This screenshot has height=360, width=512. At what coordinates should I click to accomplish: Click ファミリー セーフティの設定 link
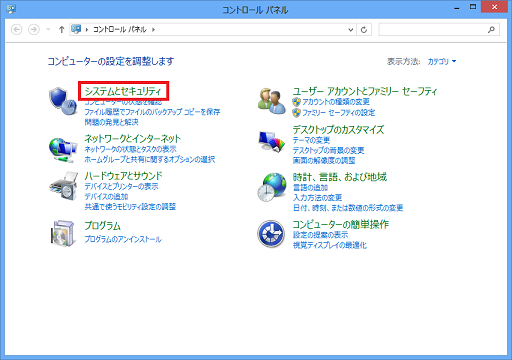pyautogui.click(x=338, y=113)
